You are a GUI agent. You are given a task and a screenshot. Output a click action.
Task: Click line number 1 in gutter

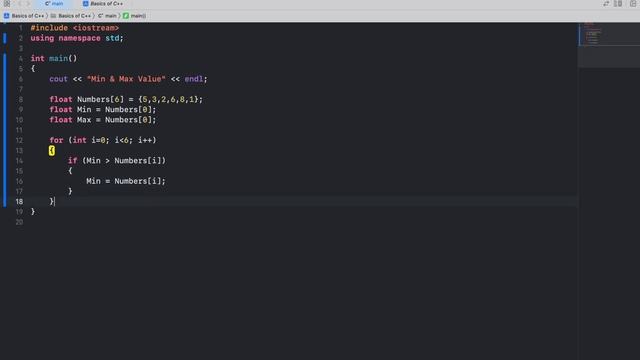click(20, 28)
